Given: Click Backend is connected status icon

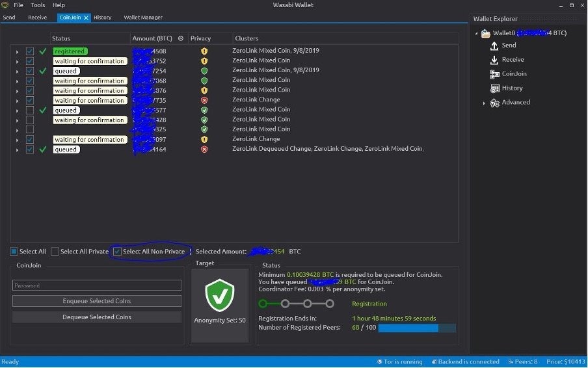Looking at the screenshot, I should [434, 361].
